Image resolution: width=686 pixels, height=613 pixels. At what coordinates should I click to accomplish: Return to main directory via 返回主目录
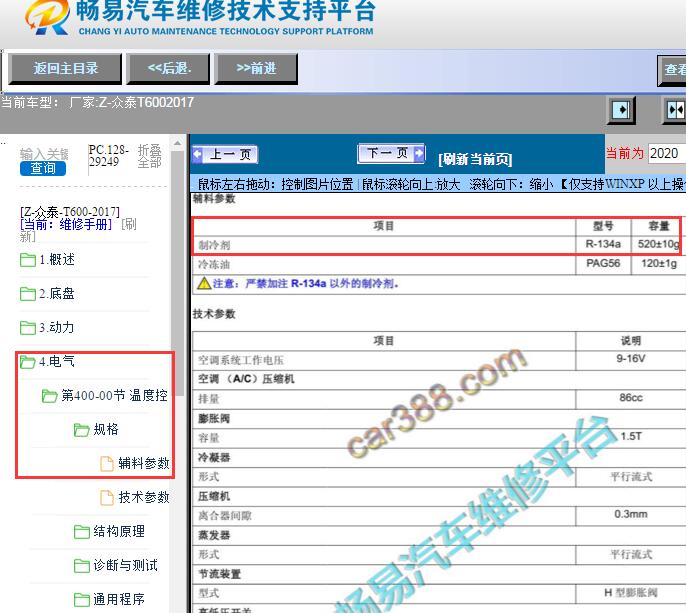[65, 69]
